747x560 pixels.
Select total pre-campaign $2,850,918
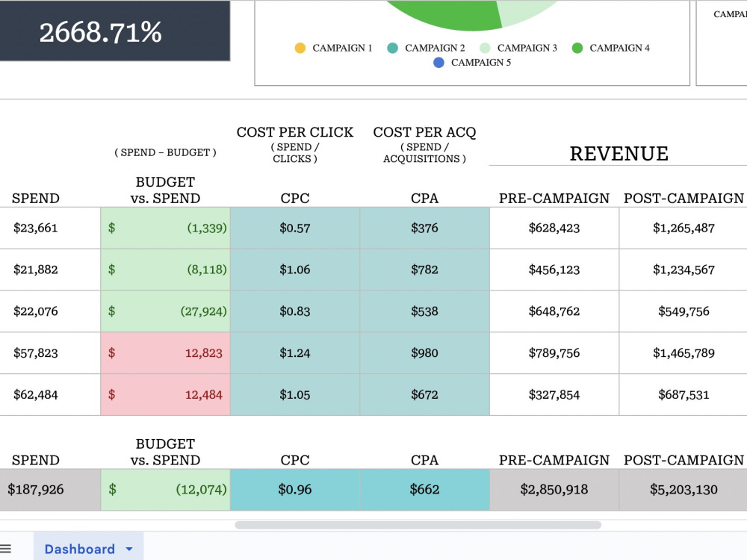(554, 490)
